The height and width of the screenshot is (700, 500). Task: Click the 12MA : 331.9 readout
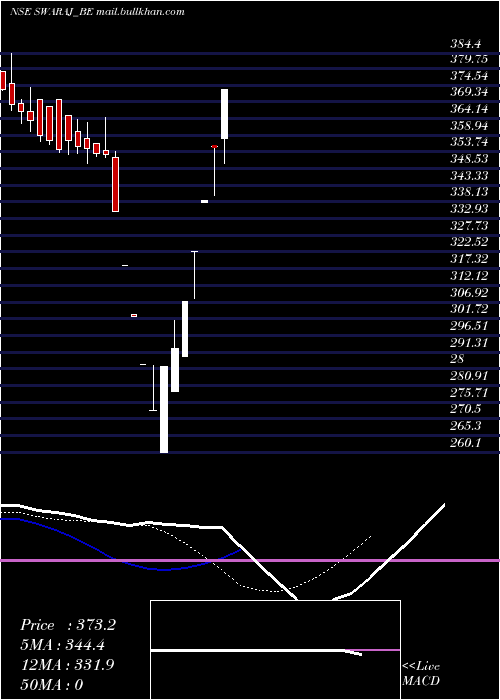(x=67, y=665)
